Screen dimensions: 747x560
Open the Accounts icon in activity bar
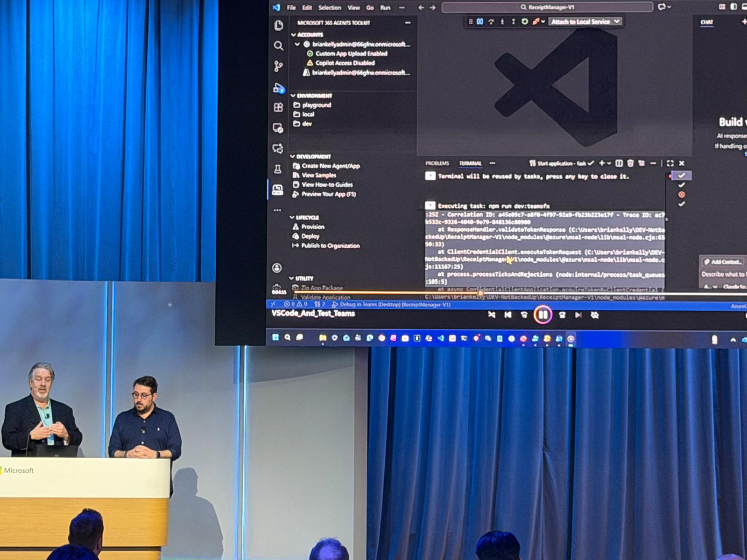click(x=277, y=268)
